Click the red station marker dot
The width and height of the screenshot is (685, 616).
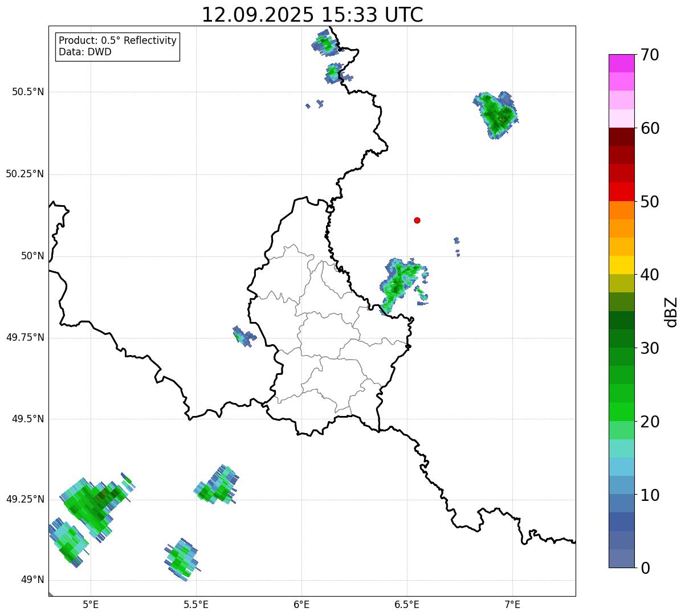click(x=417, y=220)
